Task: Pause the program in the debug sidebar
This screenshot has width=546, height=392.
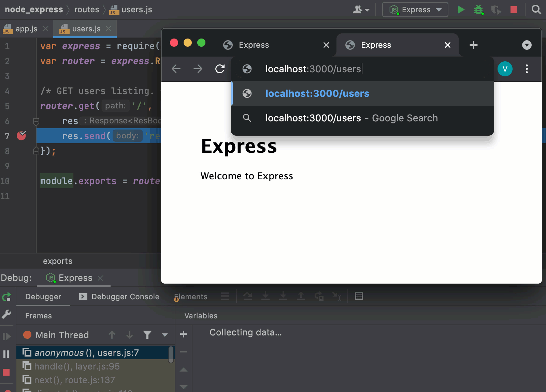Action: pyautogui.click(x=6, y=354)
